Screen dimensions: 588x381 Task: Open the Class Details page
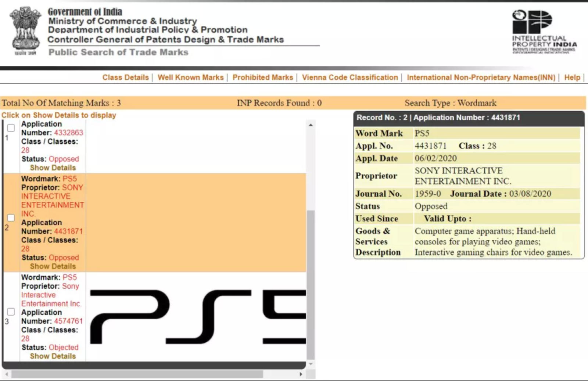(x=126, y=78)
